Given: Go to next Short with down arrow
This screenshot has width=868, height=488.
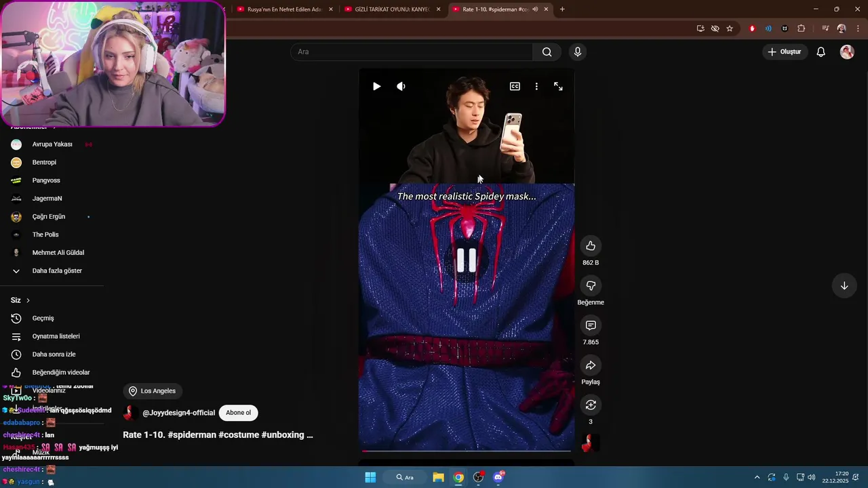Looking at the screenshot, I should (844, 285).
